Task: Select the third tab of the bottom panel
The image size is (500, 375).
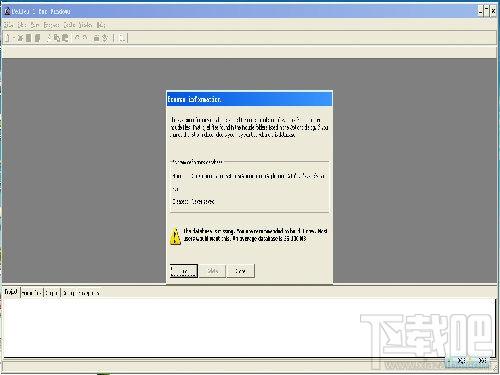Action: (52, 293)
